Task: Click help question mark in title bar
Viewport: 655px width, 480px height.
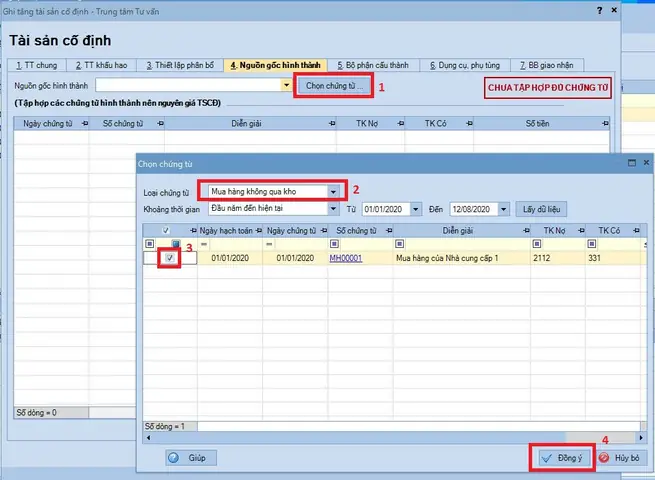Action: tap(599, 9)
